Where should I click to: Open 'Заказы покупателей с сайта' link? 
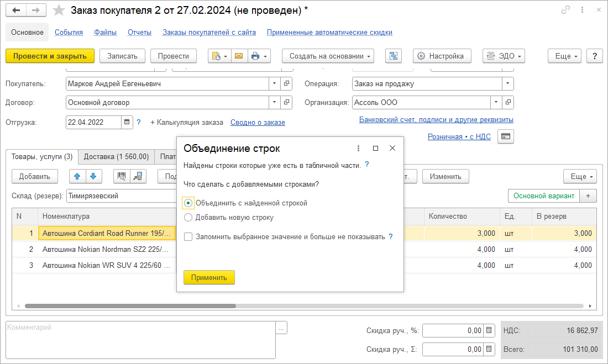209,32
